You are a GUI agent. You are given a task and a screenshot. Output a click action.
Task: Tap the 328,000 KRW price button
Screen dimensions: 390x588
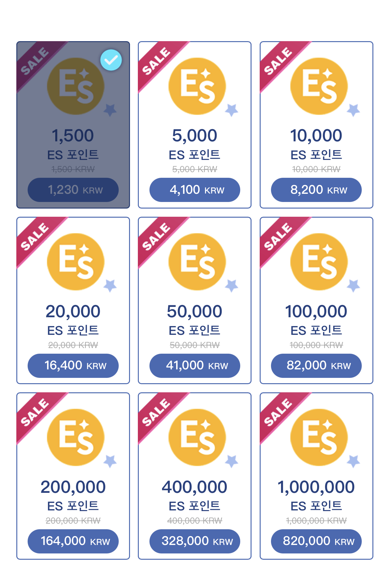[195, 541]
